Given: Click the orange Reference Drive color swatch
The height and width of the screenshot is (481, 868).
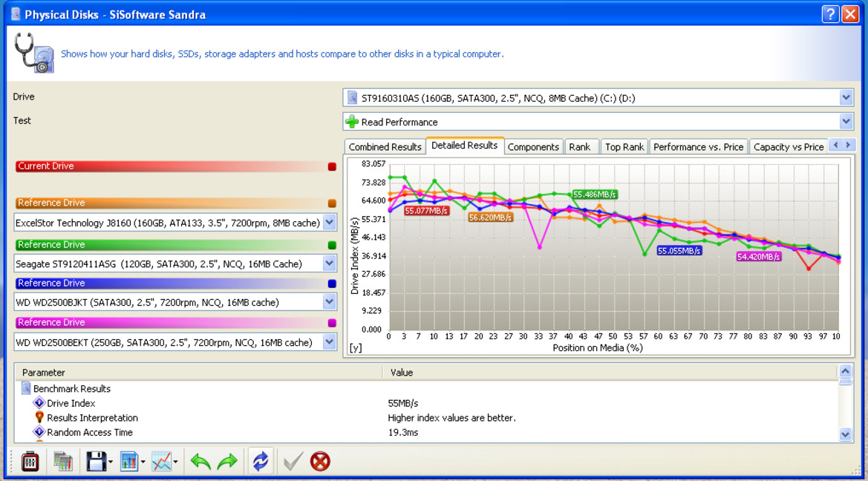Looking at the screenshot, I should (x=332, y=203).
